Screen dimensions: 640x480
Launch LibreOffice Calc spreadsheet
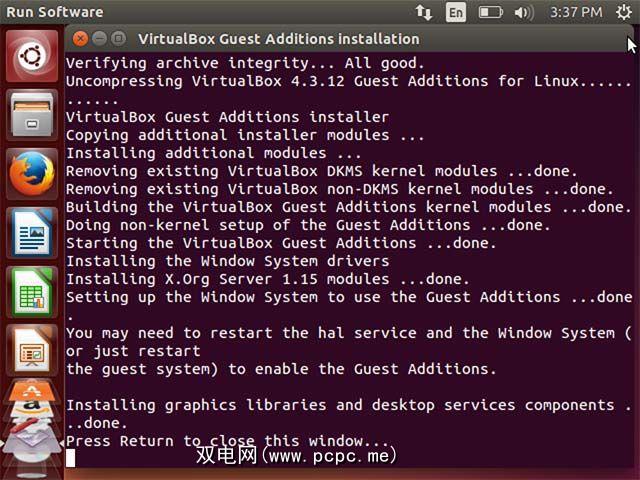click(x=32, y=291)
